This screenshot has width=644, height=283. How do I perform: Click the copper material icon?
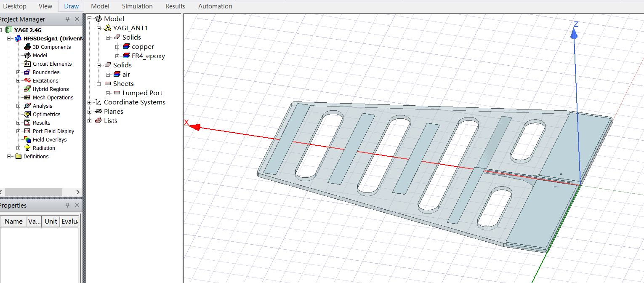point(126,47)
